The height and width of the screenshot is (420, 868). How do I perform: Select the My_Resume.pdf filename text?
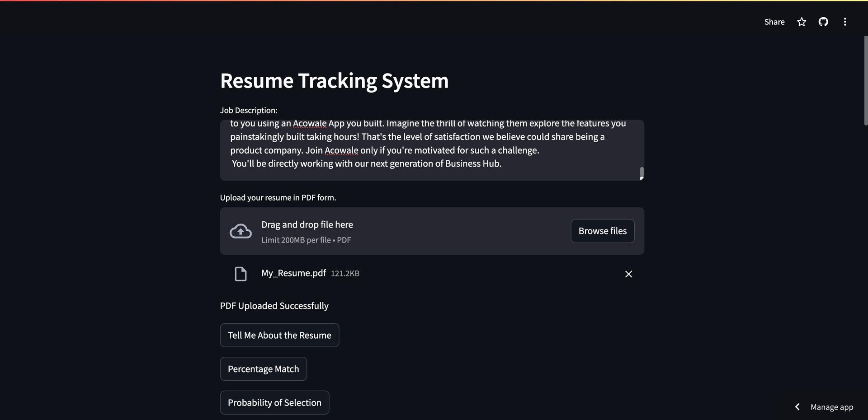click(293, 273)
